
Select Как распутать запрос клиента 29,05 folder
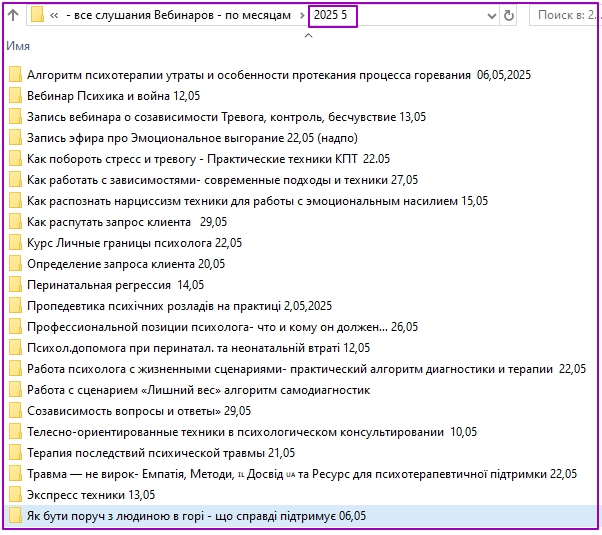(120, 222)
